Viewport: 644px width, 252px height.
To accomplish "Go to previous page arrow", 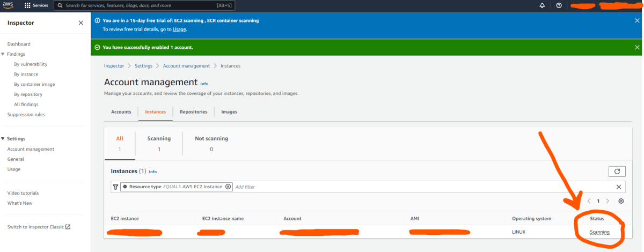I will [x=589, y=201].
